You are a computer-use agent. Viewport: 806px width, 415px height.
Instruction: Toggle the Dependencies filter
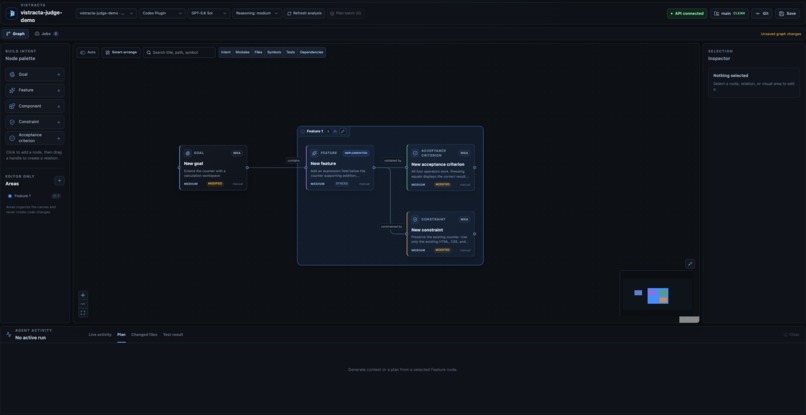coord(312,52)
